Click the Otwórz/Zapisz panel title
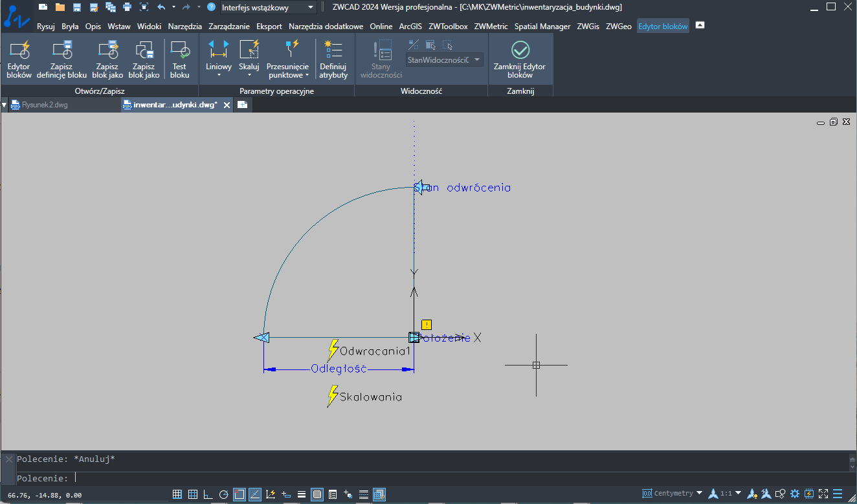Viewport: 857px width, 504px height. tap(100, 91)
